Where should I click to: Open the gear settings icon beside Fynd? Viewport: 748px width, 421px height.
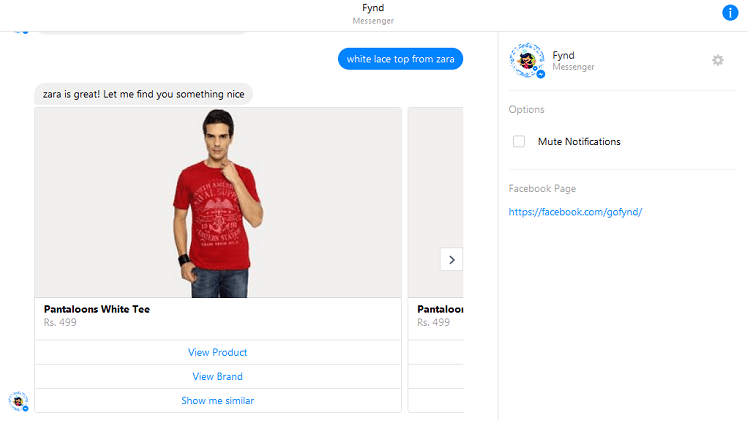tap(717, 60)
